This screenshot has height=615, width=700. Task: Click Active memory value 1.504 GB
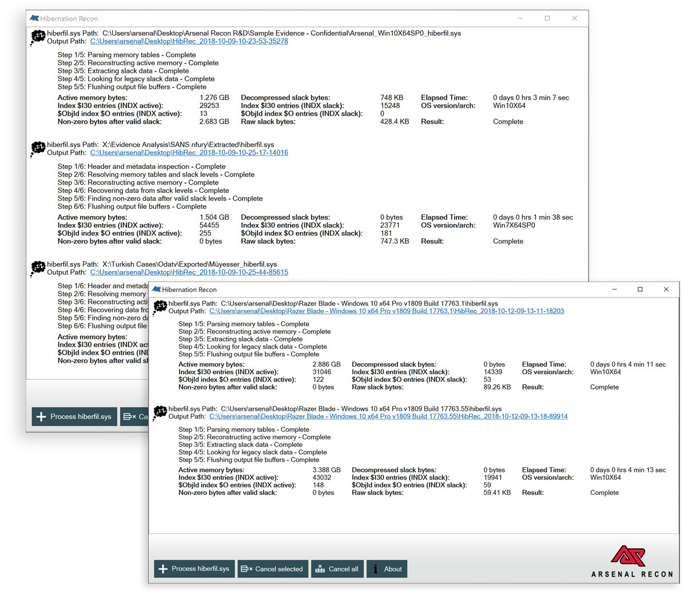tap(214, 217)
